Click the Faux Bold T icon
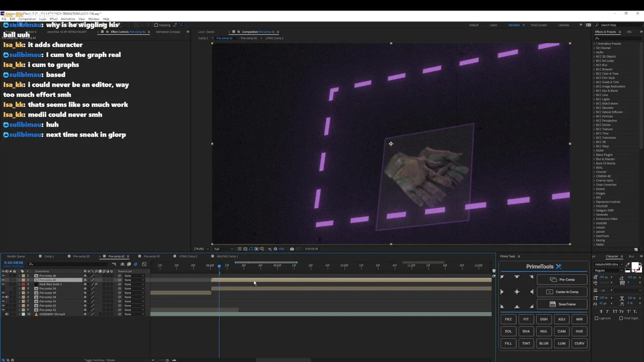This screenshot has height=362, width=644. [601, 311]
